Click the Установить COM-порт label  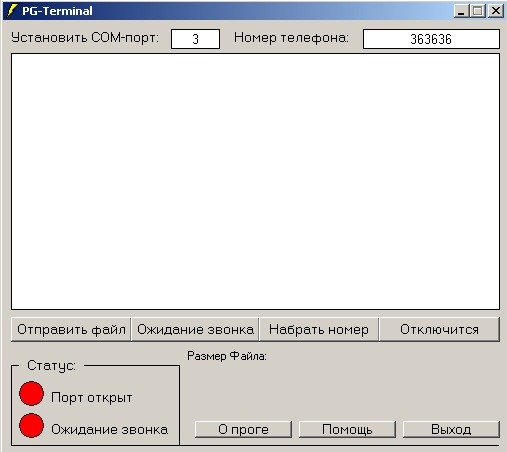(85, 38)
